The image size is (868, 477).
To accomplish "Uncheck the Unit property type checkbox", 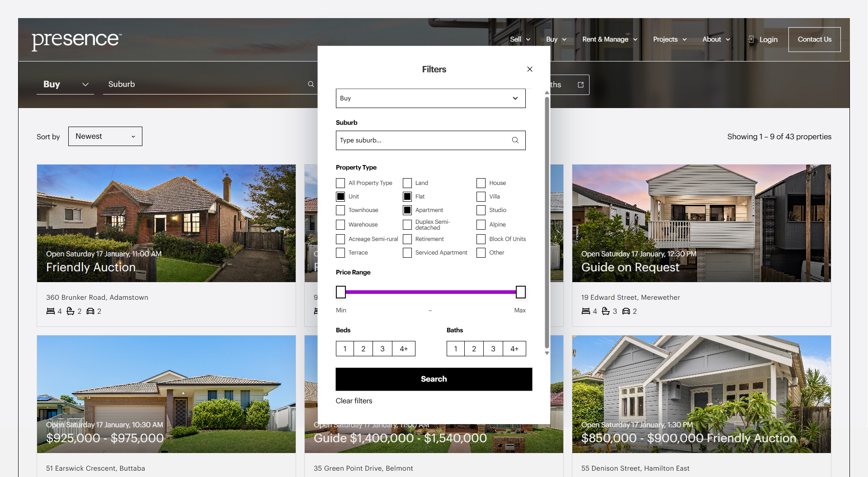I will 340,196.
